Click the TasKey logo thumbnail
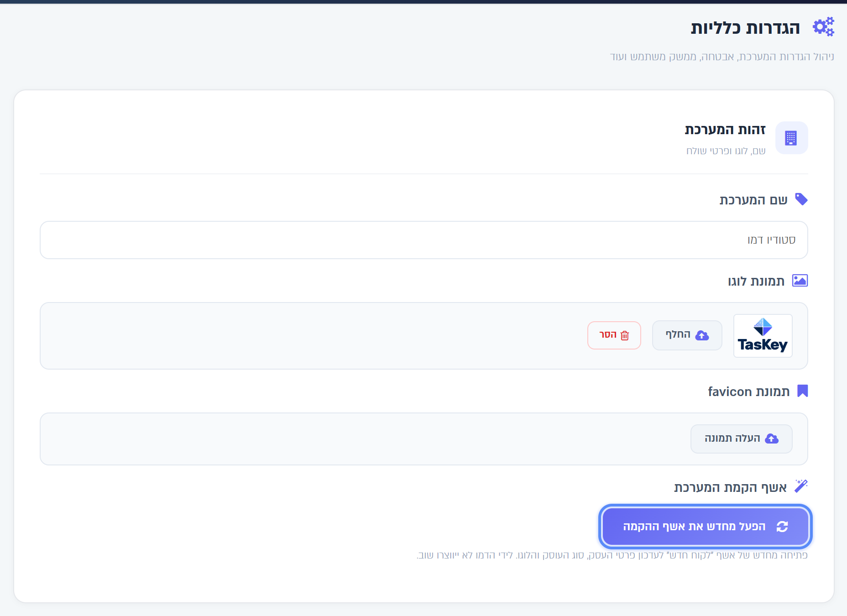Viewport: 847px width, 616px height. (763, 336)
